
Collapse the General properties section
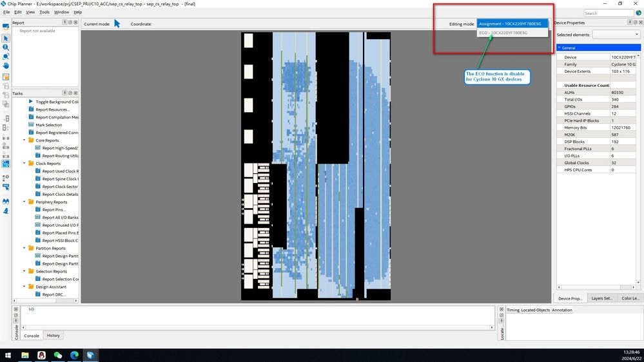pos(559,48)
